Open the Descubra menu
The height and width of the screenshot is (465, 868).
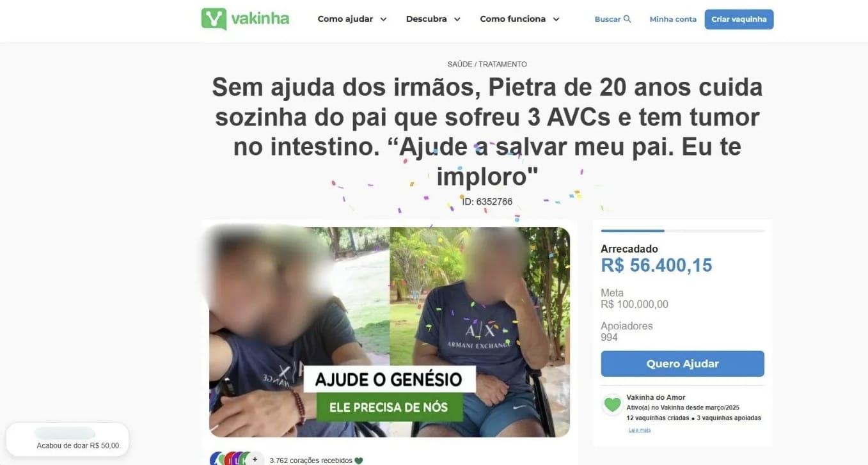[x=427, y=19]
